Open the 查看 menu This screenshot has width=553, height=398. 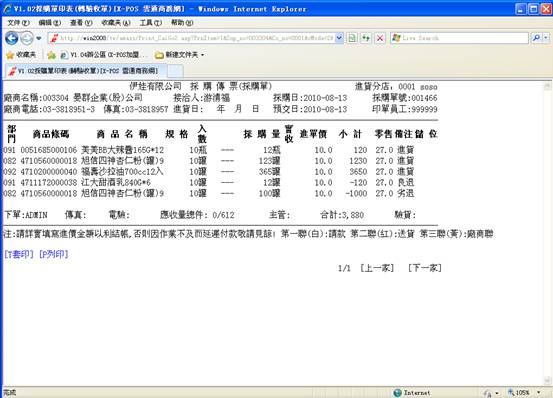pos(81,23)
